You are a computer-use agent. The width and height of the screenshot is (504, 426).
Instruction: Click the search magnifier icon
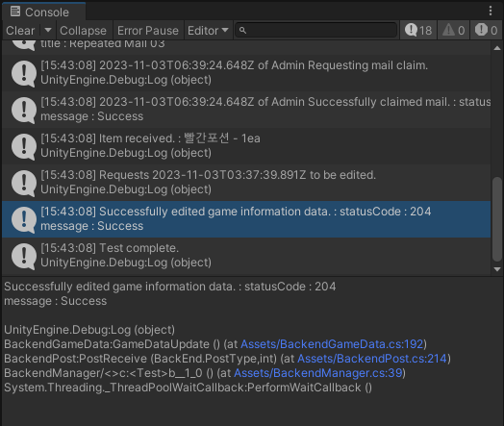pos(242,31)
